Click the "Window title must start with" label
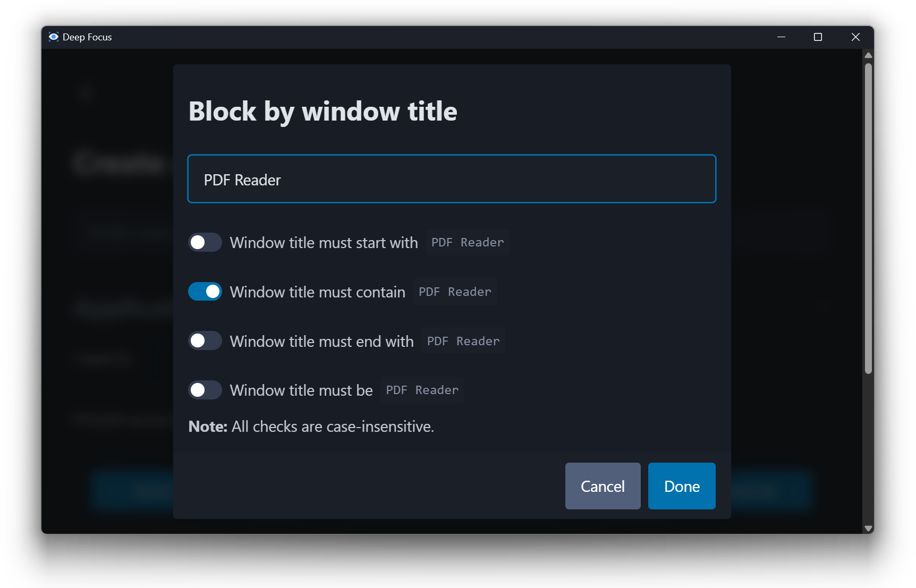Screen dimensions: 916x588 pyautogui.click(x=324, y=243)
